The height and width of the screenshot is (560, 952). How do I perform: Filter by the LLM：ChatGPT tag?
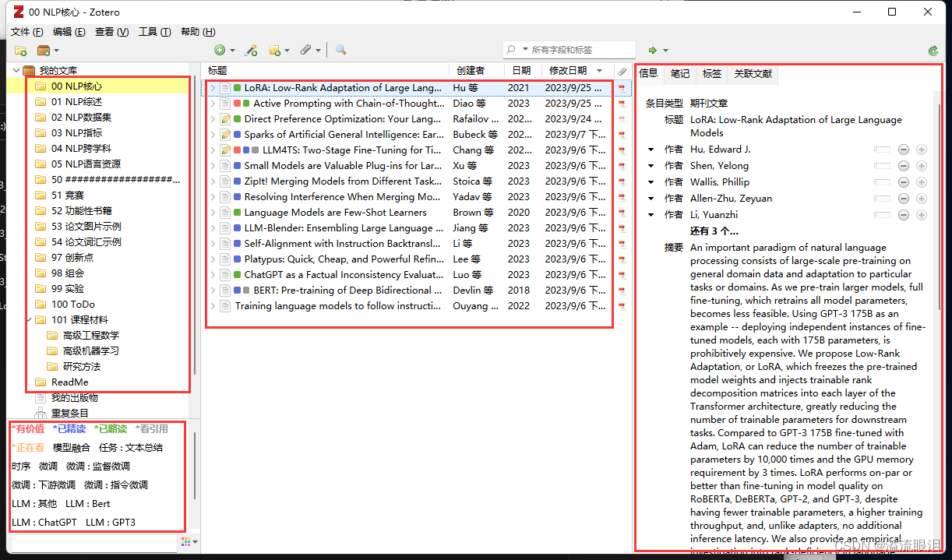click(44, 523)
